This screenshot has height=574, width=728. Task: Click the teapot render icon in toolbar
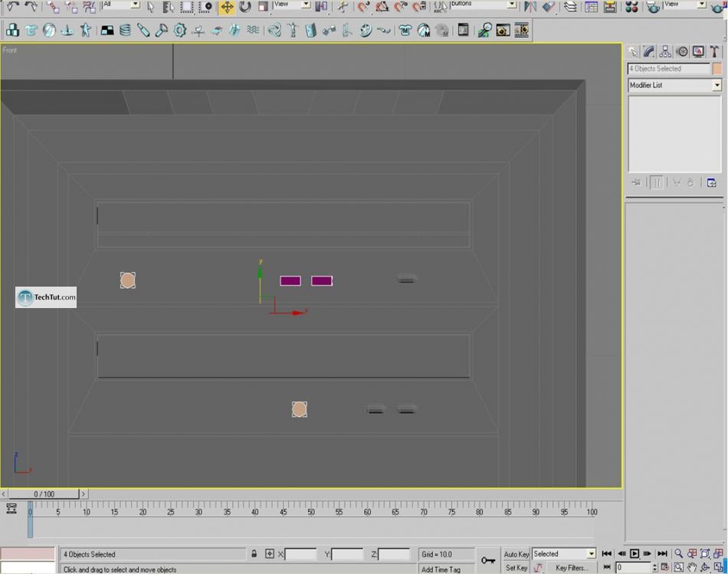click(652, 7)
